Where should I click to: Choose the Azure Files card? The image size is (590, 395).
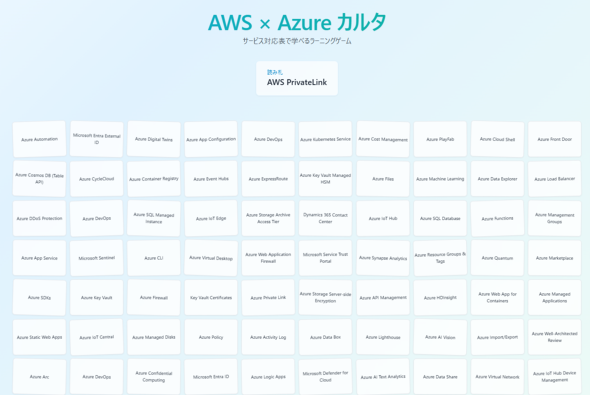pyautogui.click(x=383, y=179)
